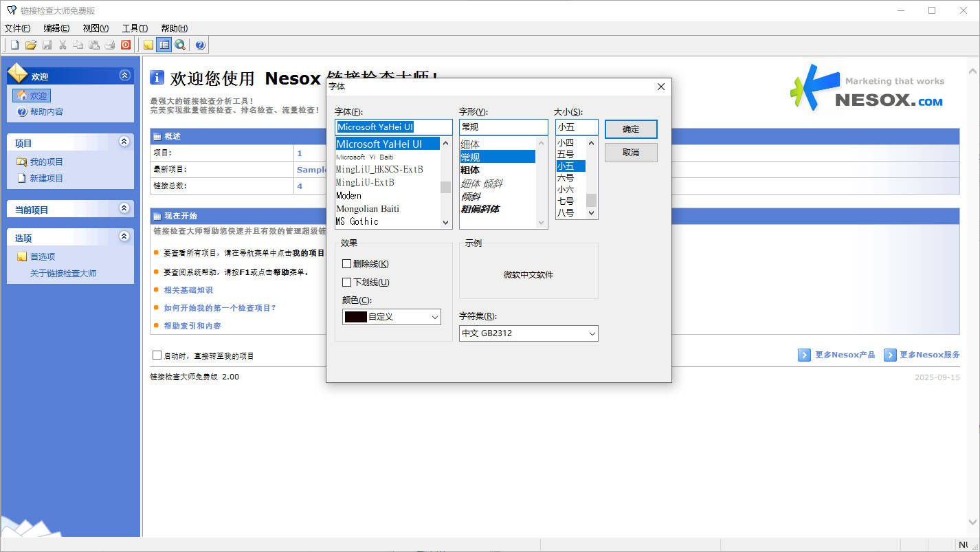This screenshot has height=552, width=980.
Task: Collapse the 项目 sidebar panel
Action: [124, 142]
